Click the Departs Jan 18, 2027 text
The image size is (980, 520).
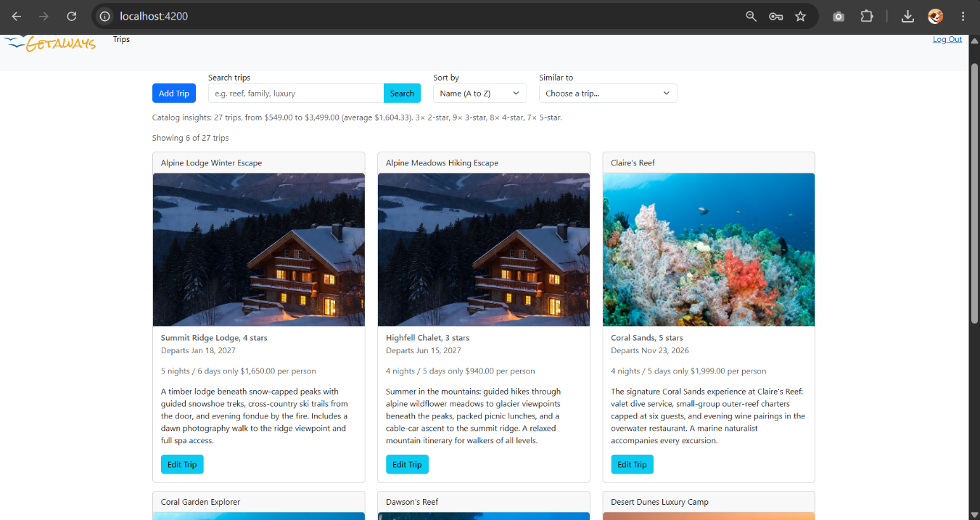point(198,350)
